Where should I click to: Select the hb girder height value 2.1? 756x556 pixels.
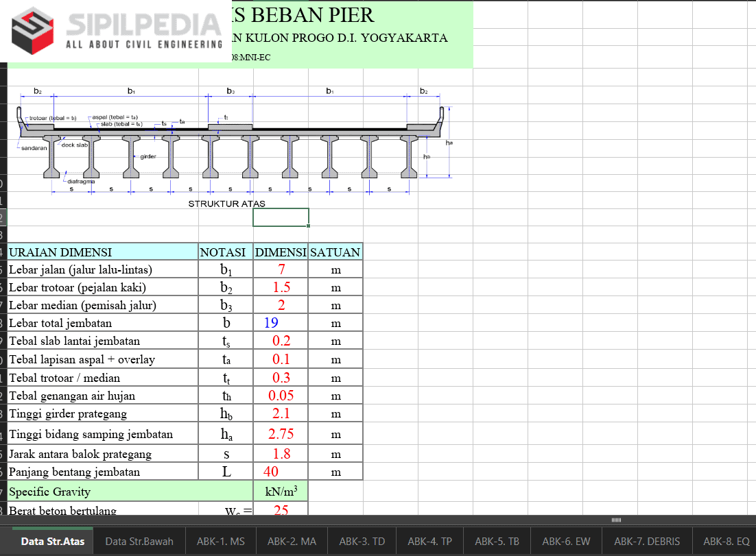point(281,413)
